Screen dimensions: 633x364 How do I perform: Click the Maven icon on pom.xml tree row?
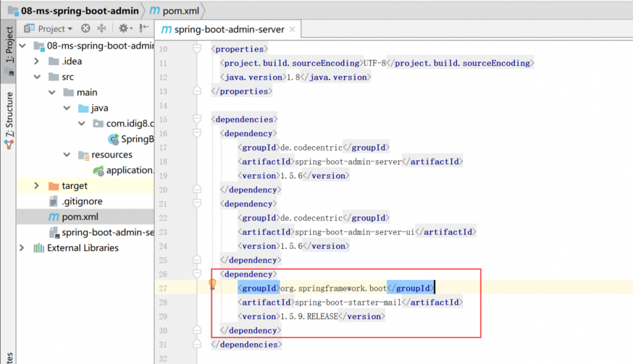click(x=54, y=217)
